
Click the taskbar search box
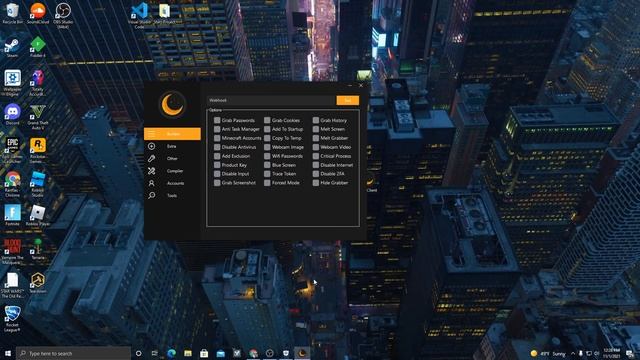(x=73, y=353)
